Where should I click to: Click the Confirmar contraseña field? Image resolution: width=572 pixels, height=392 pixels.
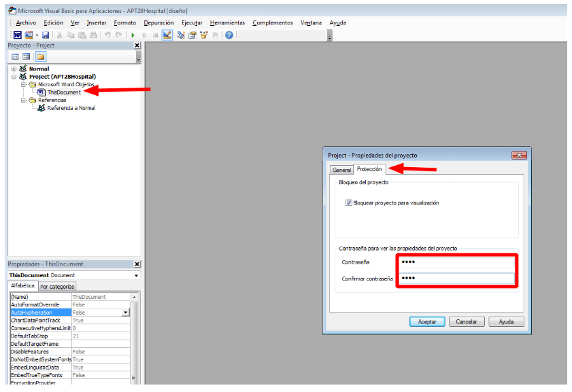(456, 279)
